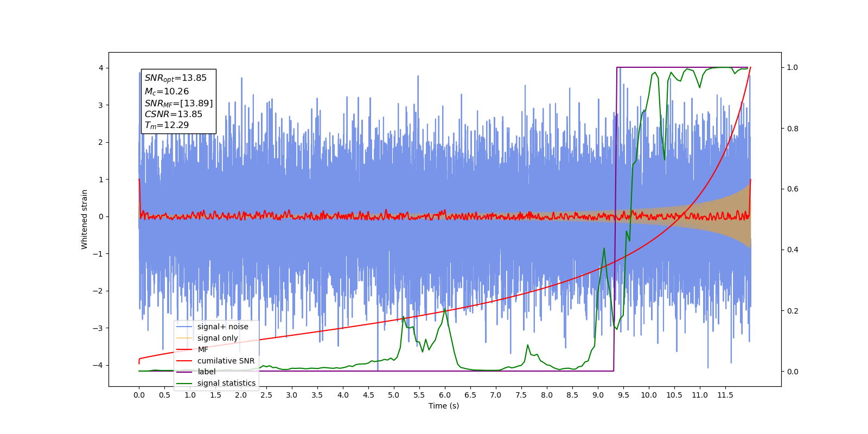The image size is (868, 434).
Task: Click the x-axis tick label 4.5
Action: [x=368, y=395]
